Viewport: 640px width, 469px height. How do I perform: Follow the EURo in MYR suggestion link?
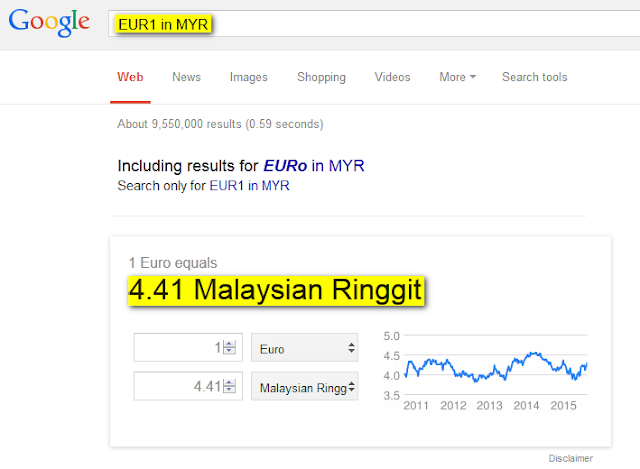click(313, 166)
